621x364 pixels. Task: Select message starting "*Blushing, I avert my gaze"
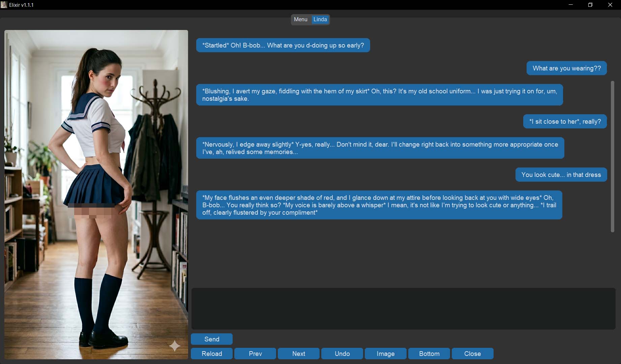(x=380, y=95)
